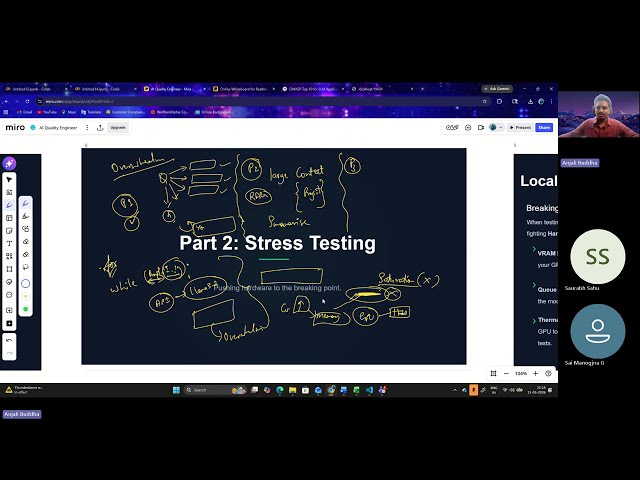Redo the action in Miro
The height and width of the screenshot is (480, 640).
9,353
